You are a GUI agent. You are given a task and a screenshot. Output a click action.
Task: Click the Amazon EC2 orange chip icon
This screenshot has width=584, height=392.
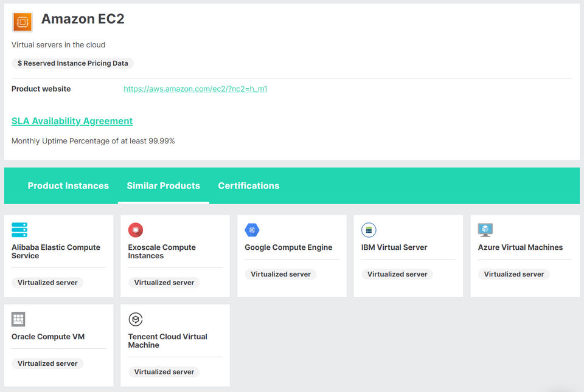[23, 22]
